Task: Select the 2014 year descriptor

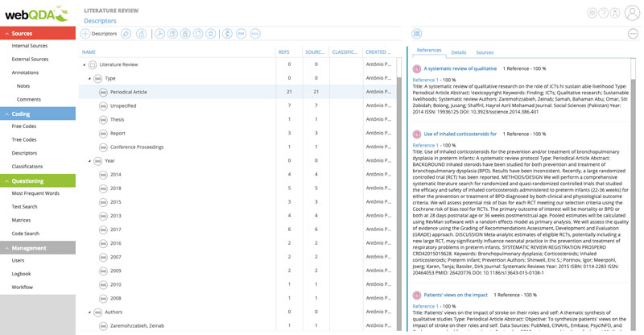Action: (237, 175)
